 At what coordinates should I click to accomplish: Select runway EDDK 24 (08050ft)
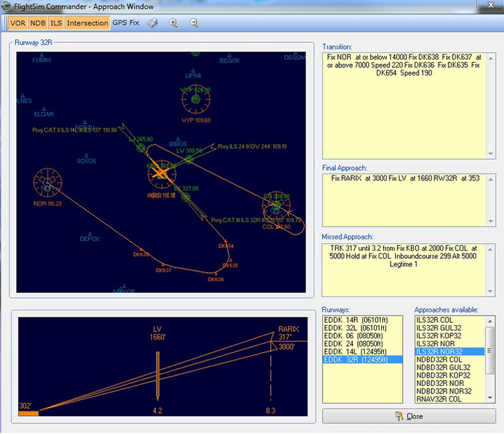[x=362, y=344]
